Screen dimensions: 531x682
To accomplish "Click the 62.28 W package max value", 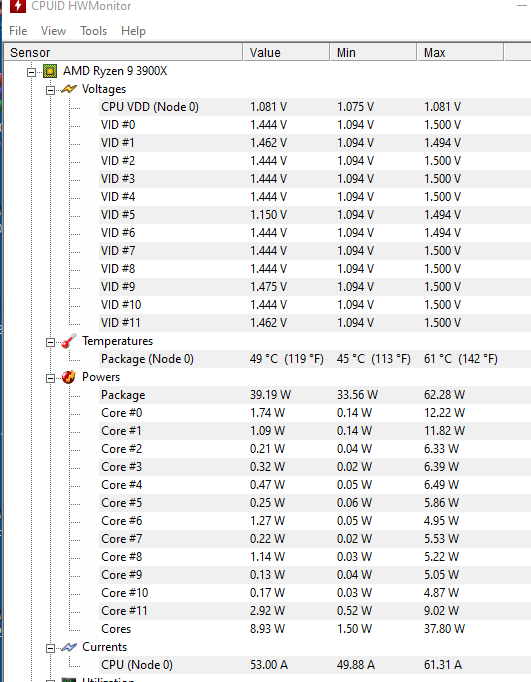I will tap(444, 395).
